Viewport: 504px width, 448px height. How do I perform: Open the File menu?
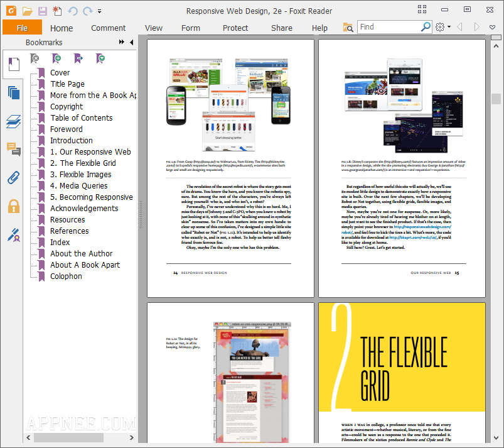point(22,28)
